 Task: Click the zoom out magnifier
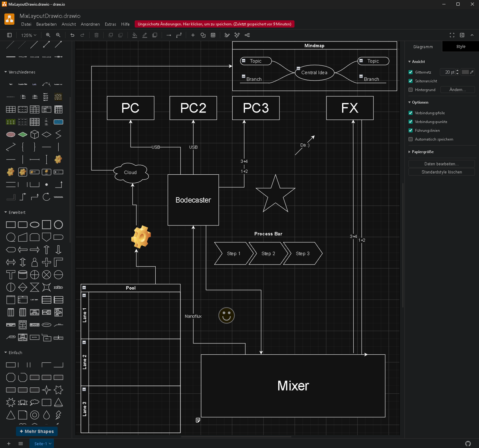[x=58, y=35]
